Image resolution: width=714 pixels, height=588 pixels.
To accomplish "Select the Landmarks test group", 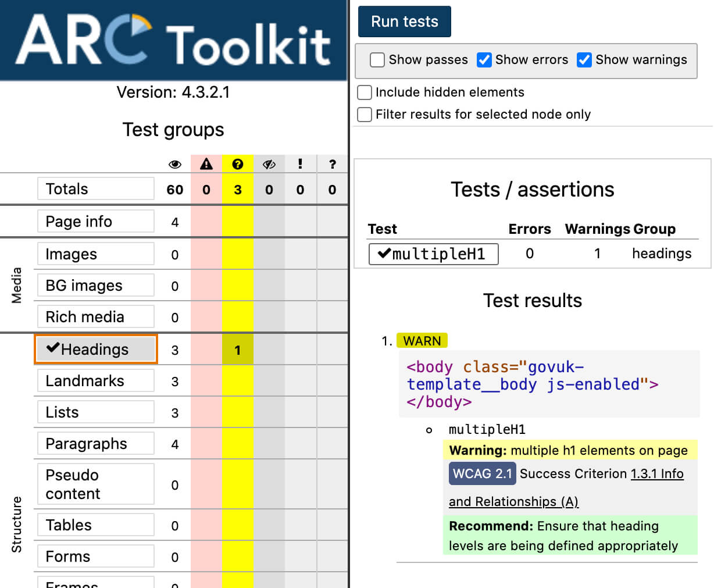I will click(96, 381).
